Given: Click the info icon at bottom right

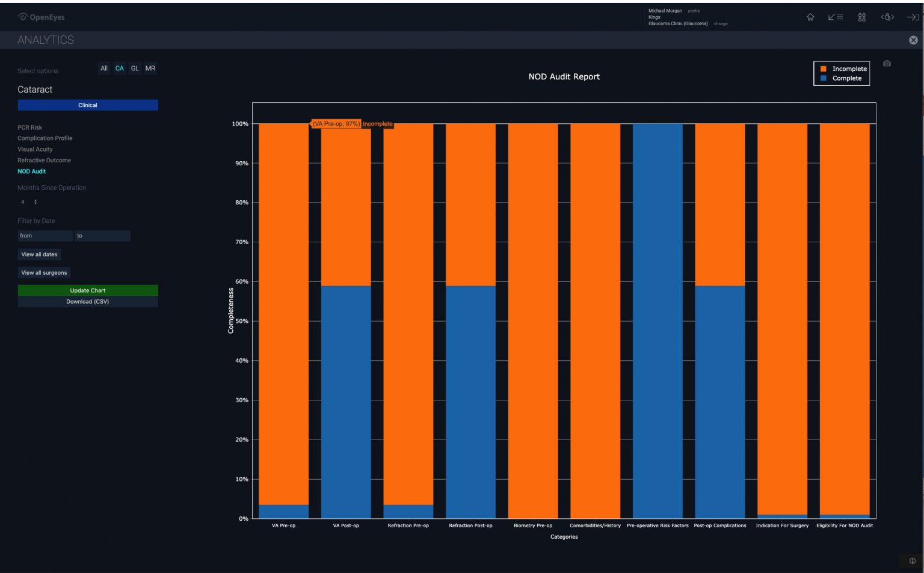Looking at the screenshot, I should tap(912, 561).
